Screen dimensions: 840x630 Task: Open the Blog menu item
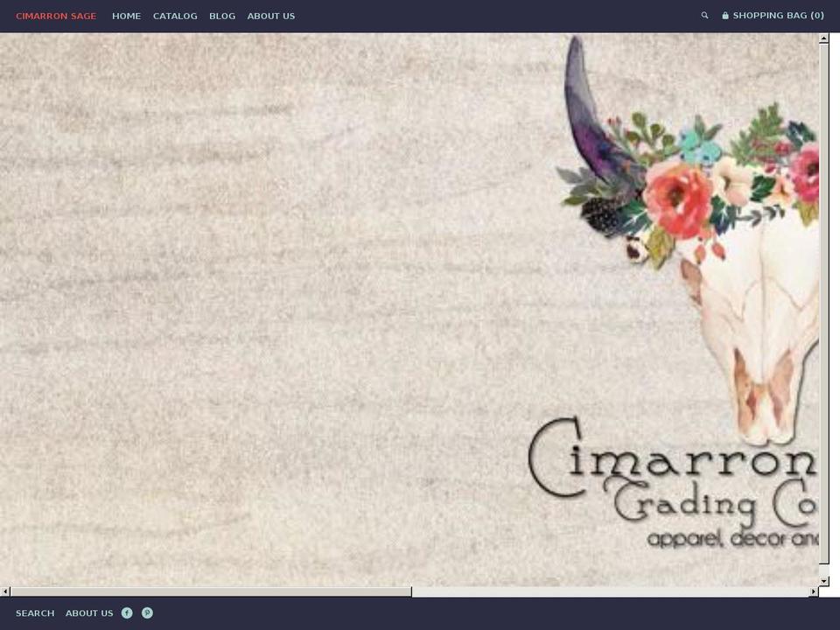(222, 16)
